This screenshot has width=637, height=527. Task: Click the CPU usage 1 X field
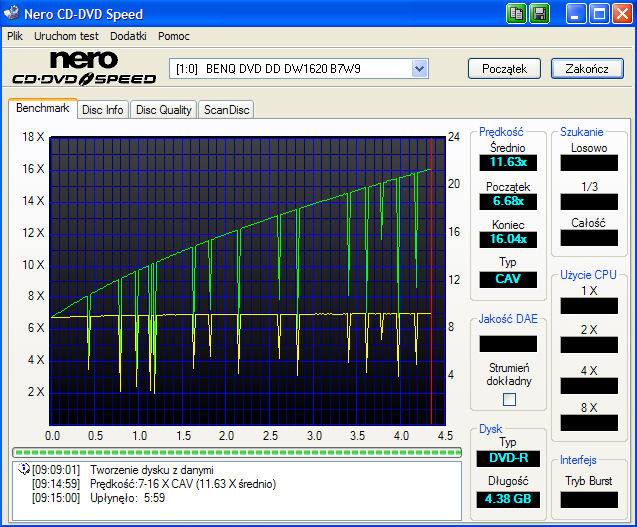click(x=589, y=306)
